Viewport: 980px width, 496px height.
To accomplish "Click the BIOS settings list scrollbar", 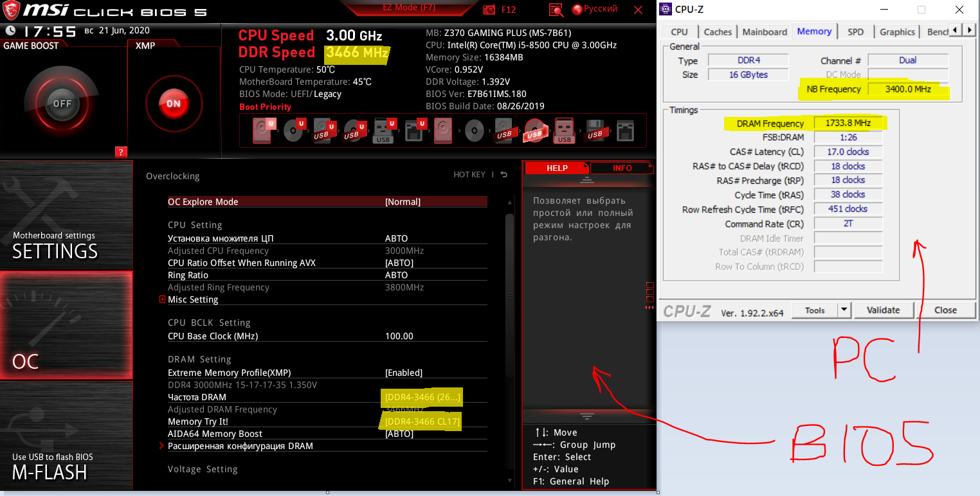I will 509,296.
